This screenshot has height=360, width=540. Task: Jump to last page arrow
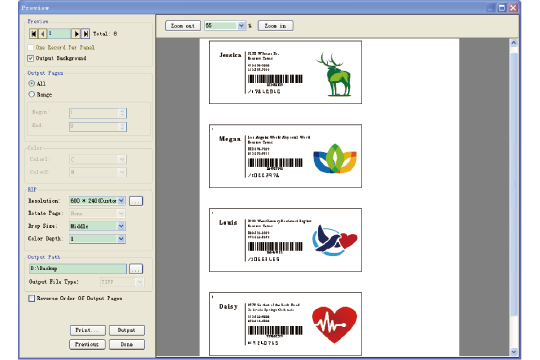click(x=85, y=33)
